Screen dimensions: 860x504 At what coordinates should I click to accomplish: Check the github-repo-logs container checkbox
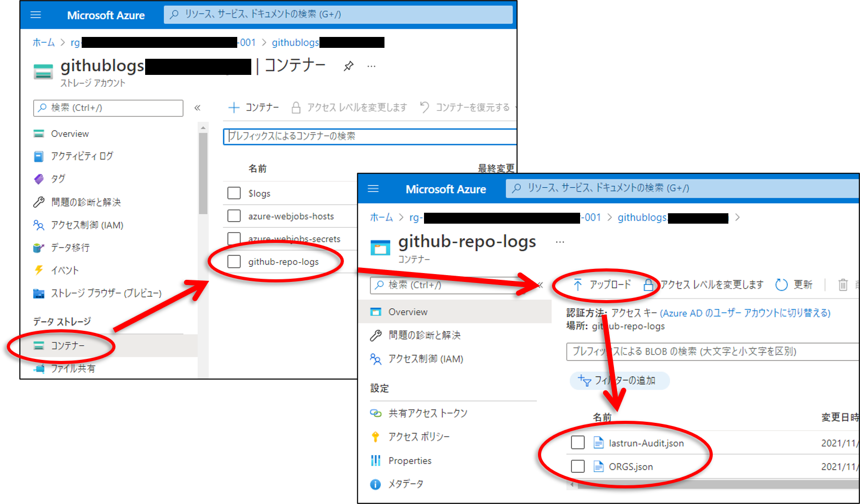coord(234,262)
